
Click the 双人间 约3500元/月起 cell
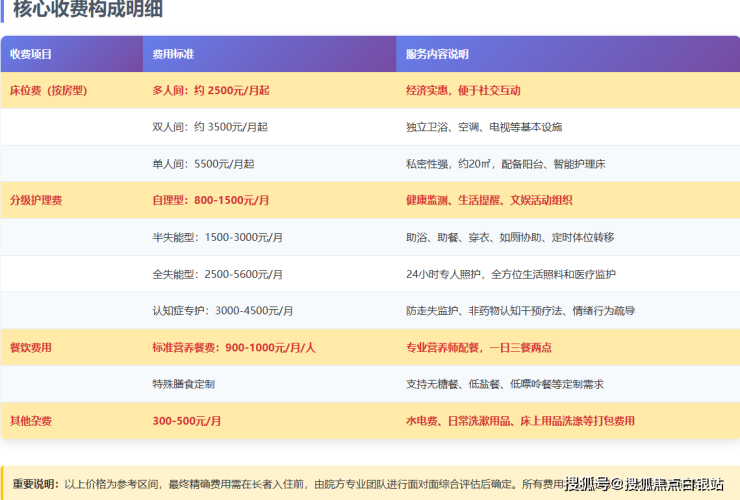click(x=210, y=127)
